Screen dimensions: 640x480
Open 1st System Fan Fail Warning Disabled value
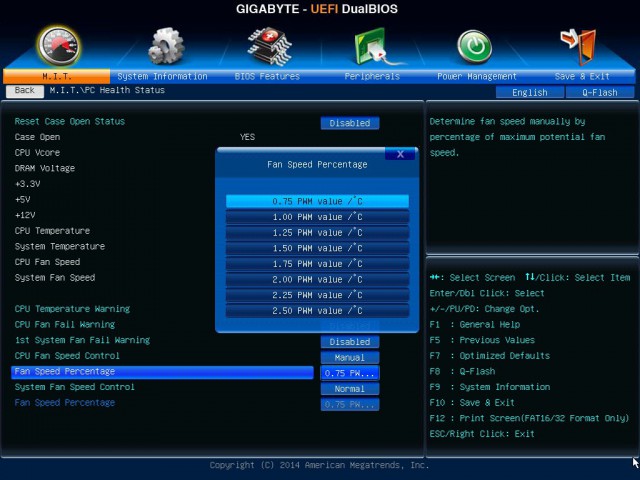(x=350, y=342)
